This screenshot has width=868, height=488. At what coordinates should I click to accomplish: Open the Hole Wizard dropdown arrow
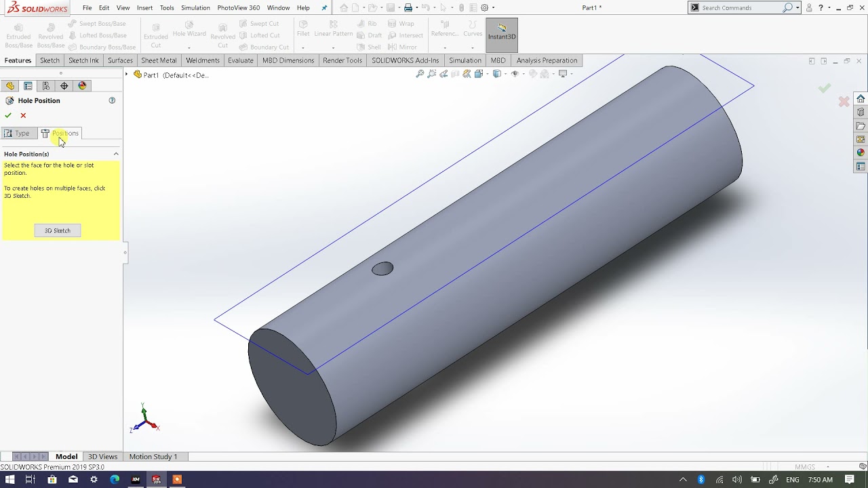tap(189, 47)
